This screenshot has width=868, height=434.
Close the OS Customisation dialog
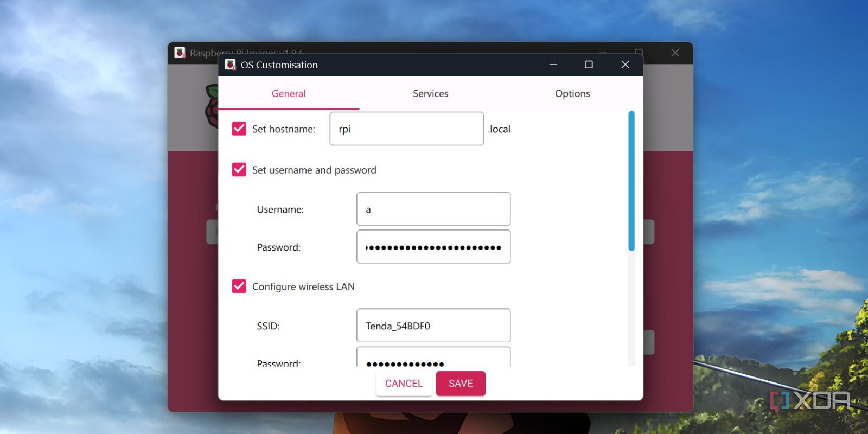point(625,65)
